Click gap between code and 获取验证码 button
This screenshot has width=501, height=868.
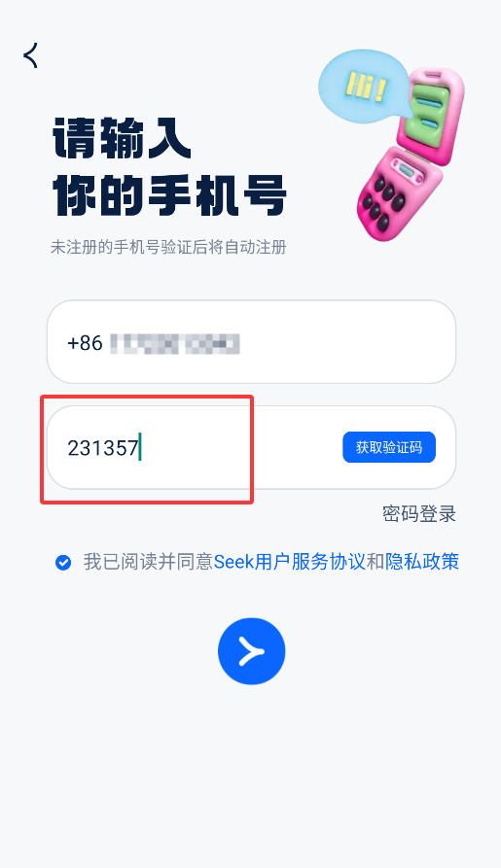click(x=241, y=447)
